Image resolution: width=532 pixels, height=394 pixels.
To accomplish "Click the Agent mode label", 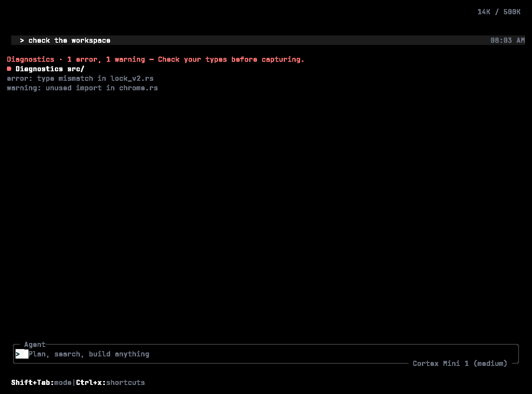I will 35,344.
